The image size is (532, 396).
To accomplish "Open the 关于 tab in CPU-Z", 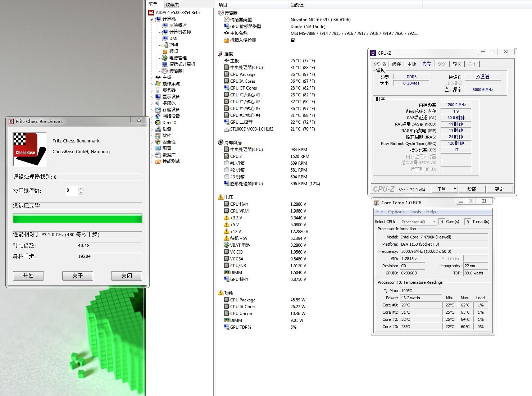I will [x=472, y=64].
